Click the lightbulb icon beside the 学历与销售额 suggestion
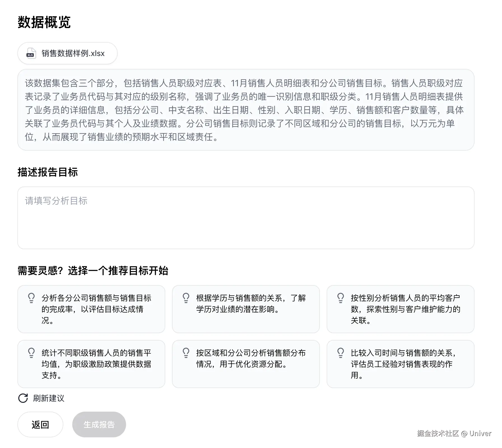Screen dimensions: 502x448 tap(185, 298)
